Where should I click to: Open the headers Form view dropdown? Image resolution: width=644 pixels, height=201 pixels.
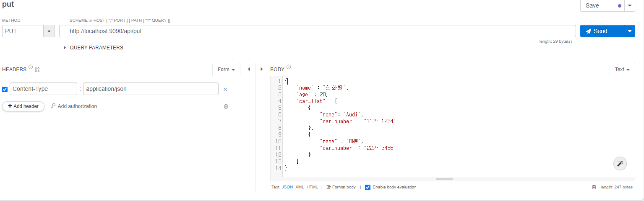point(226,70)
